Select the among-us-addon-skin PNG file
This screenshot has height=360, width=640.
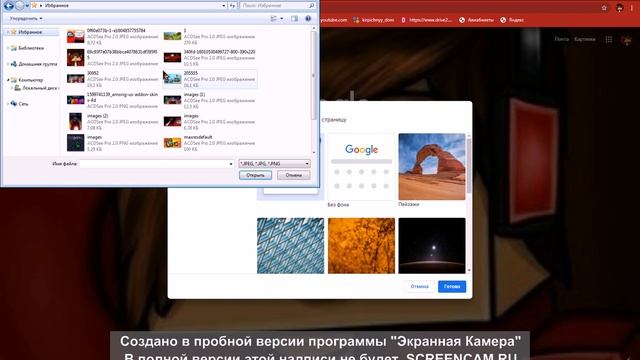[113, 100]
